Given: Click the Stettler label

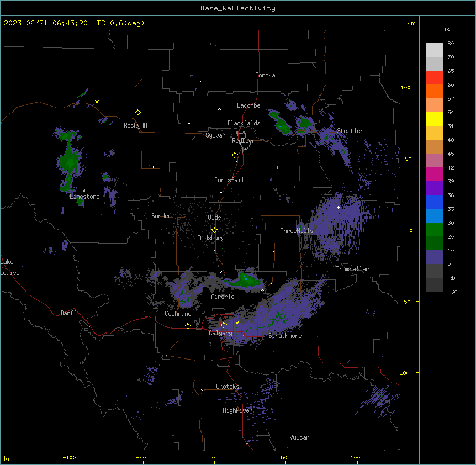Looking at the screenshot, I should click(x=350, y=131).
